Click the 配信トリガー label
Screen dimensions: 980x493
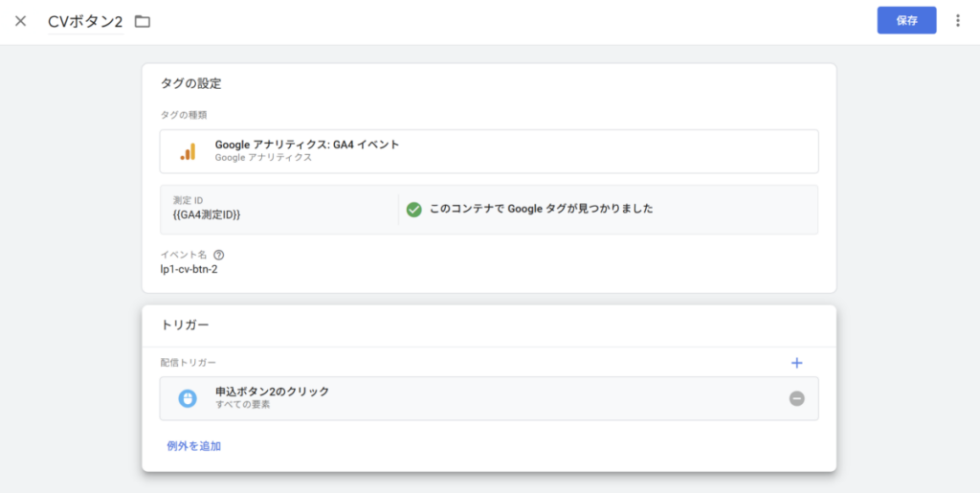(188, 363)
